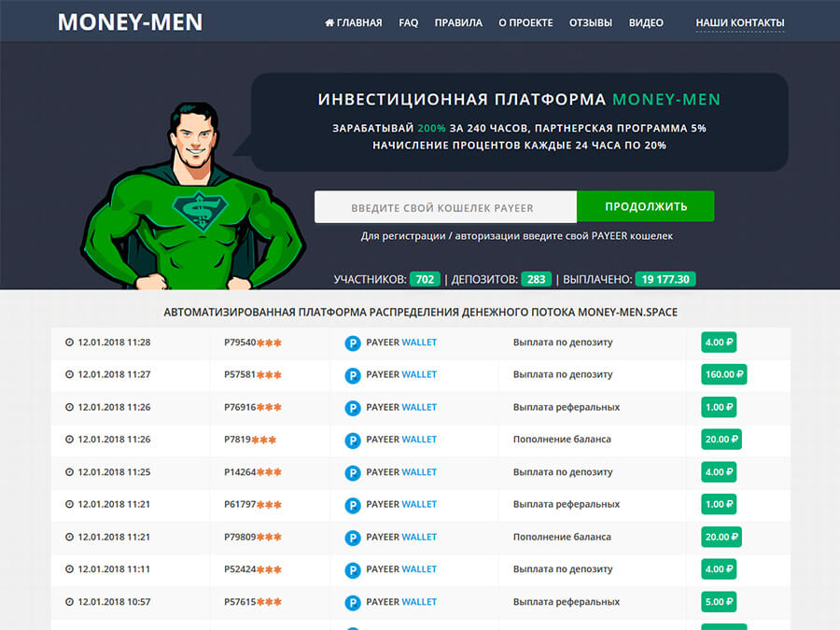Click the timestamp 12.01.2018 11:25

coord(114,472)
